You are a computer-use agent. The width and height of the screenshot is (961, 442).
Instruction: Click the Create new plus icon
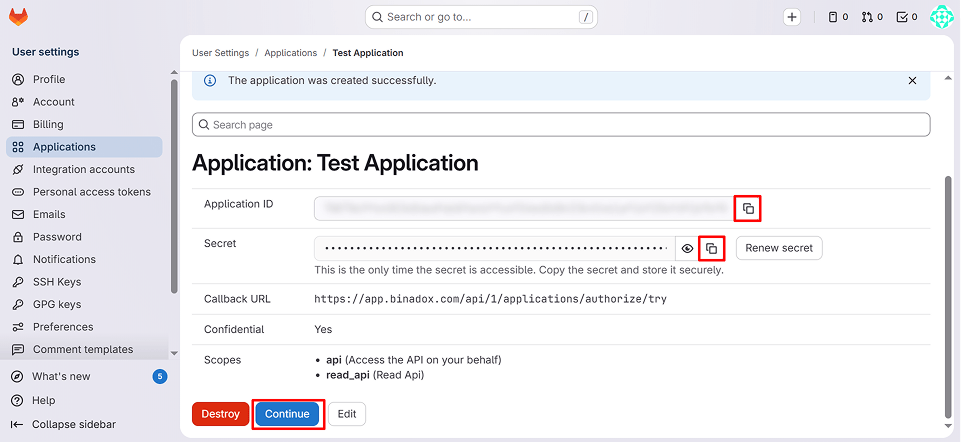coord(792,17)
